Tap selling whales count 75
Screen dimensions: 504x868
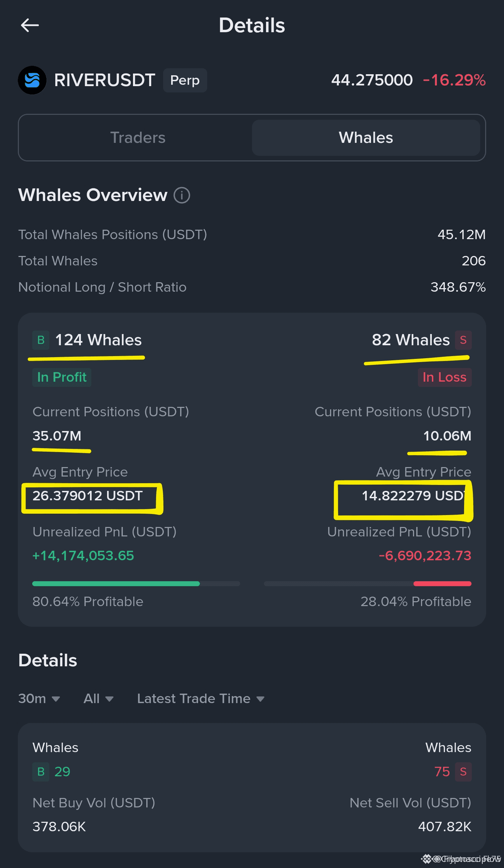[442, 772]
